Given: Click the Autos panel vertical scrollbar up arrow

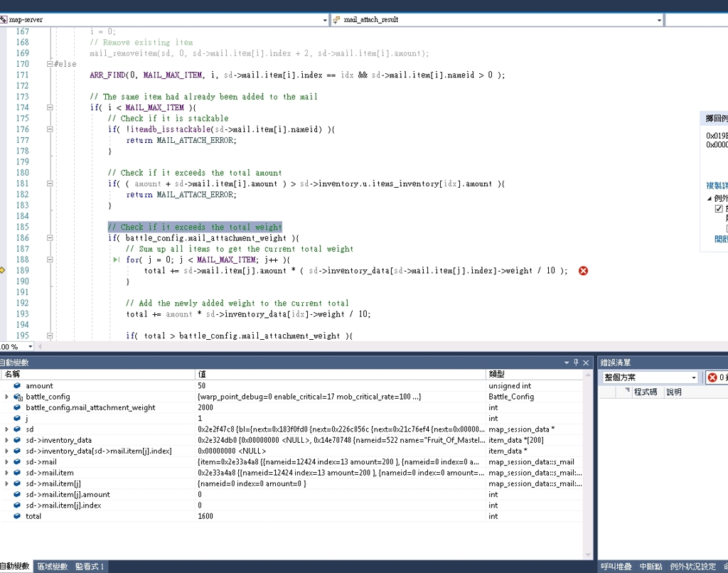Looking at the screenshot, I should [x=588, y=374].
